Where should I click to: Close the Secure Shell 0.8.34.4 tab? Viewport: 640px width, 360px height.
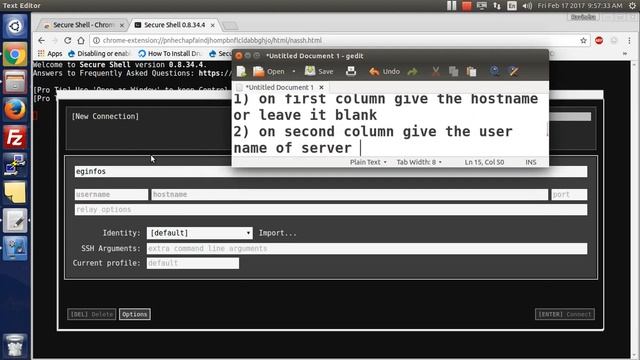[212, 25]
